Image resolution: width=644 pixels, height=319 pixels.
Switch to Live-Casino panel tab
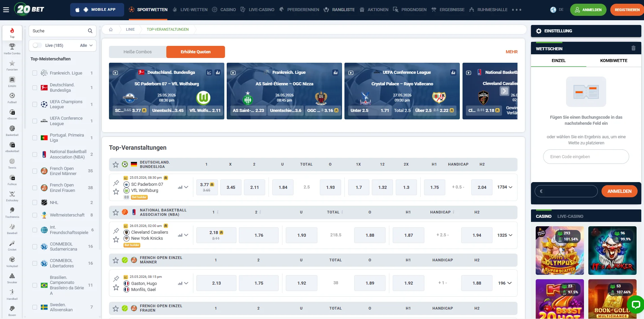(570, 216)
